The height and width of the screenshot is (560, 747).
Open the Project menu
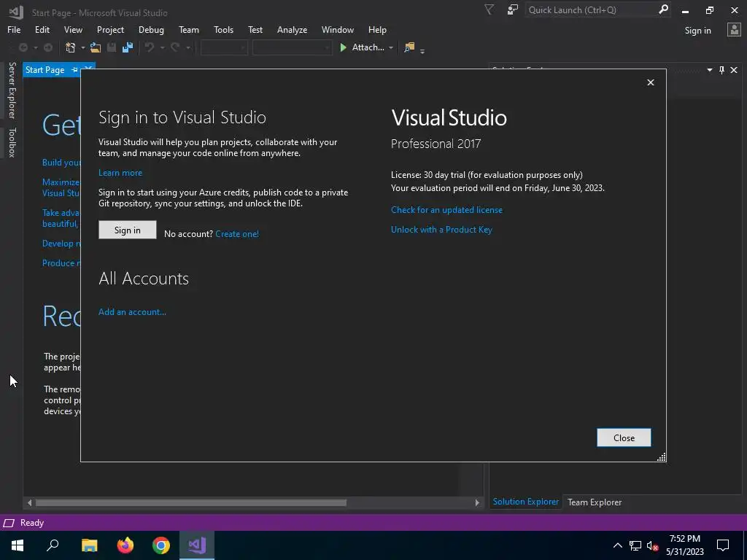click(x=111, y=29)
